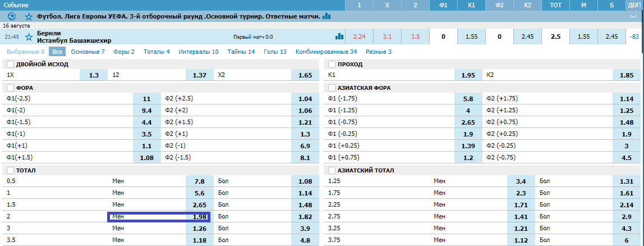Collapse the Europa League section chevron

633,16
